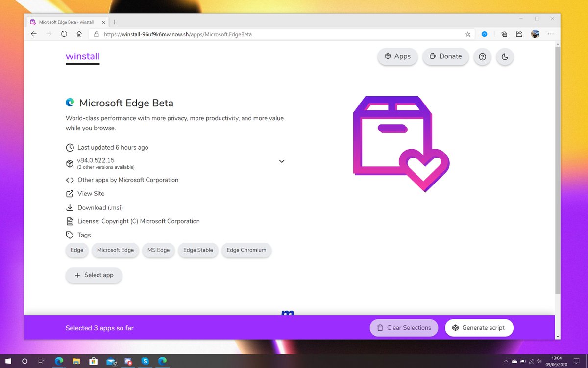Click the Generate script button
The height and width of the screenshot is (368, 588).
tap(479, 328)
